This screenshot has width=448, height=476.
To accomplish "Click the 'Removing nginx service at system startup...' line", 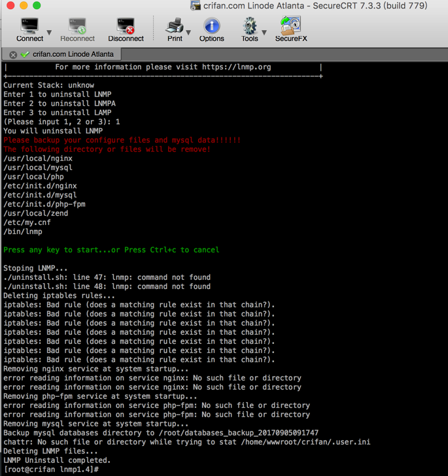I will coord(96,369).
